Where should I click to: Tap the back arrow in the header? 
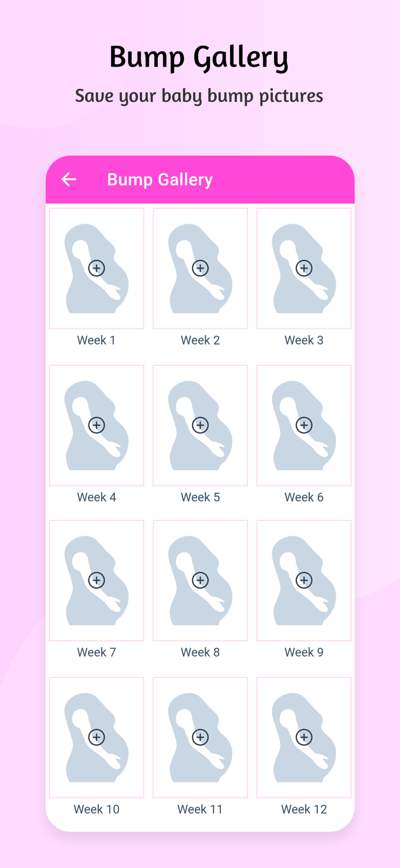click(x=68, y=179)
